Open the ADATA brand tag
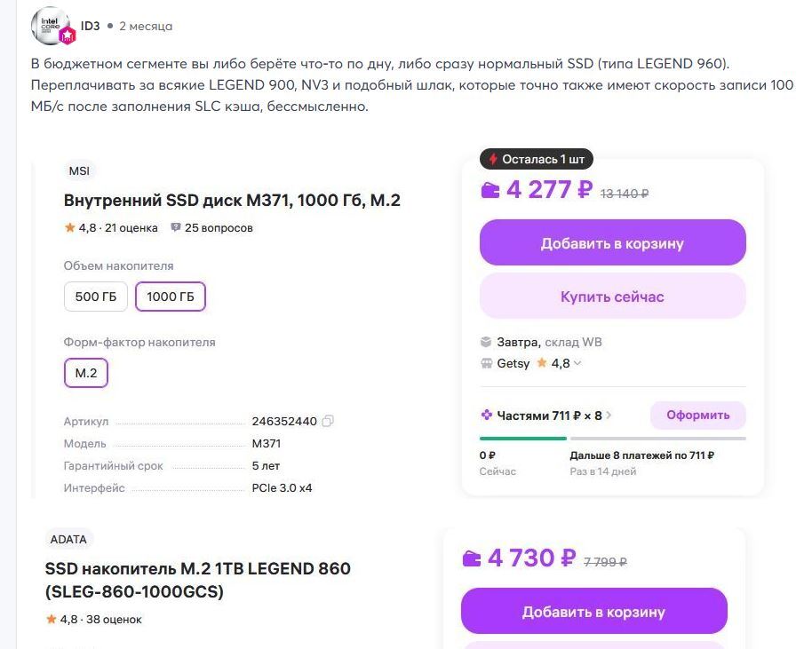Image resolution: width=812 pixels, height=649 pixels. click(x=68, y=539)
